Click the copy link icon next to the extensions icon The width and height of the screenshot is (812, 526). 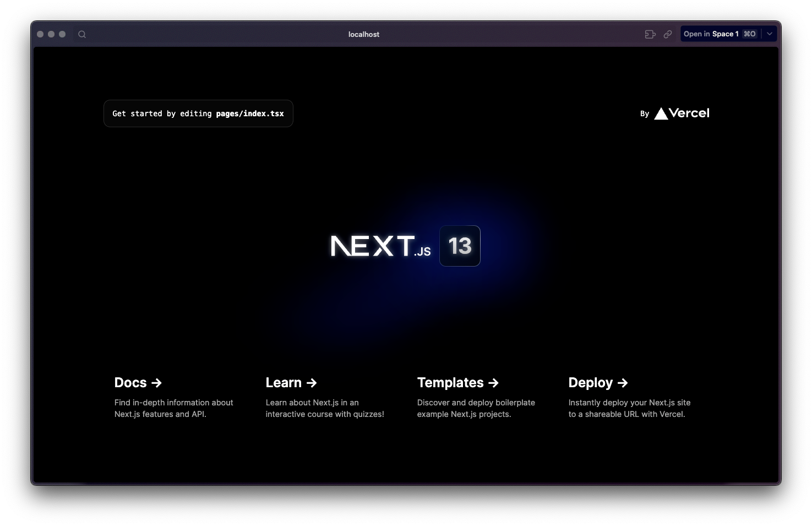pos(668,34)
